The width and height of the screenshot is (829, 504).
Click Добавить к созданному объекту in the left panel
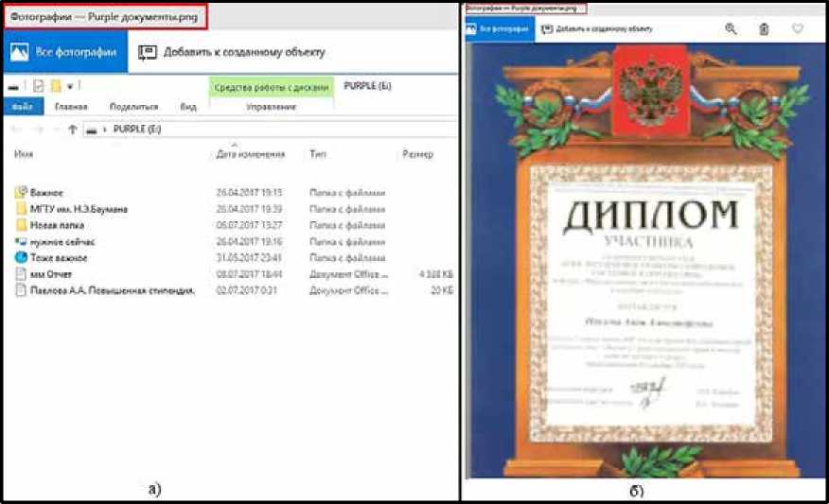pyautogui.click(x=232, y=52)
